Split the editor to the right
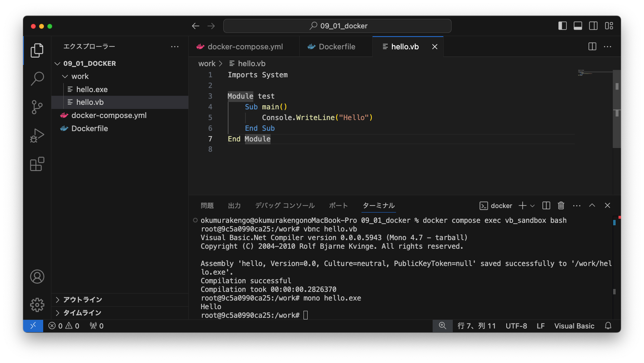The image size is (644, 363). 592,46
